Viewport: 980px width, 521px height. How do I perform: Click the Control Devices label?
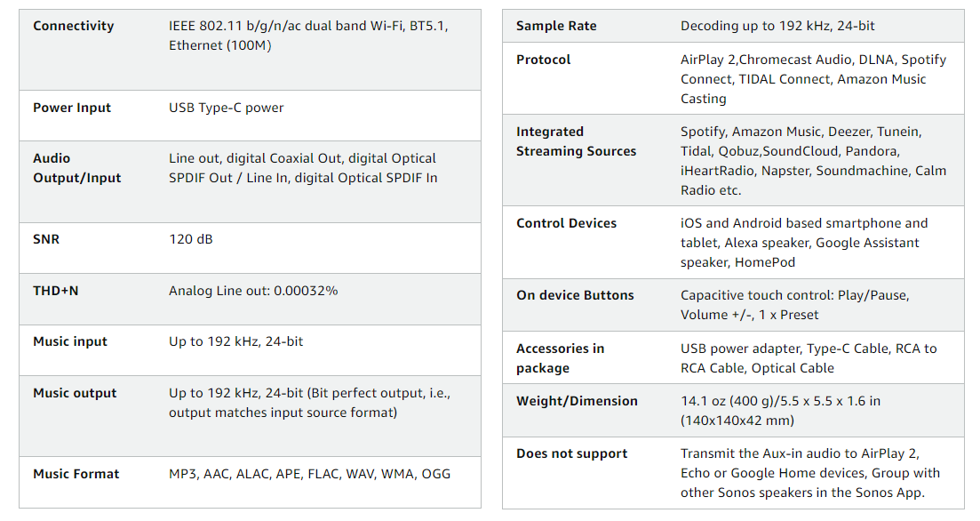(x=566, y=223)
